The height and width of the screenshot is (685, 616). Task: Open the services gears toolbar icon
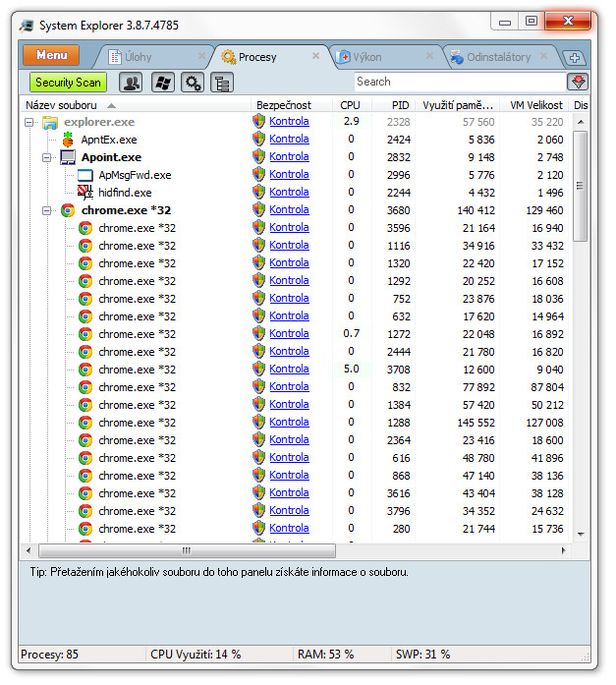click(193, 83)
